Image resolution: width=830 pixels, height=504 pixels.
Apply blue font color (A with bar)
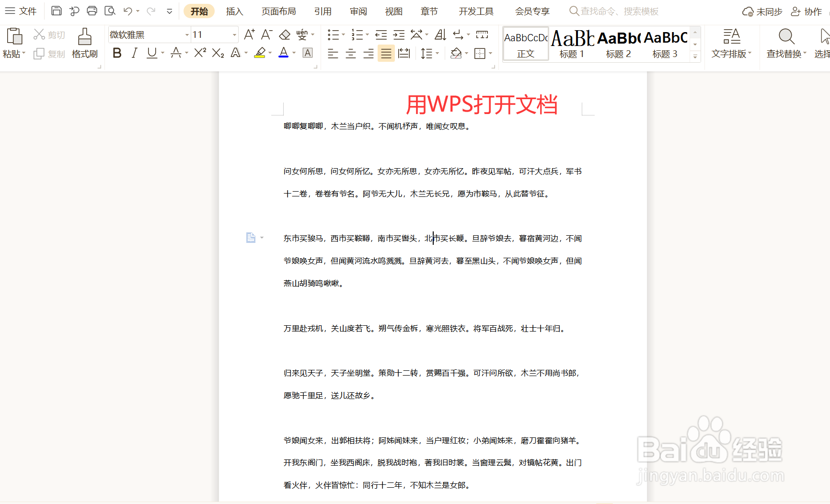(x=284, y=53)
